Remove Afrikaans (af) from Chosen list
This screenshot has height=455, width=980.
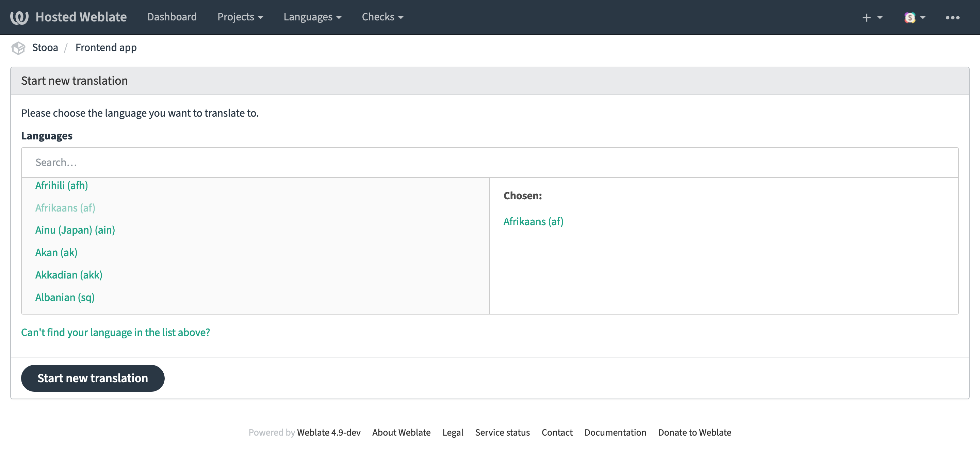pos(533,222)
